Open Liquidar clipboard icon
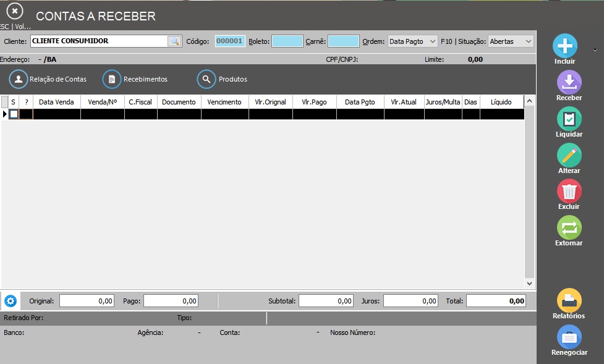 point(569,119)
